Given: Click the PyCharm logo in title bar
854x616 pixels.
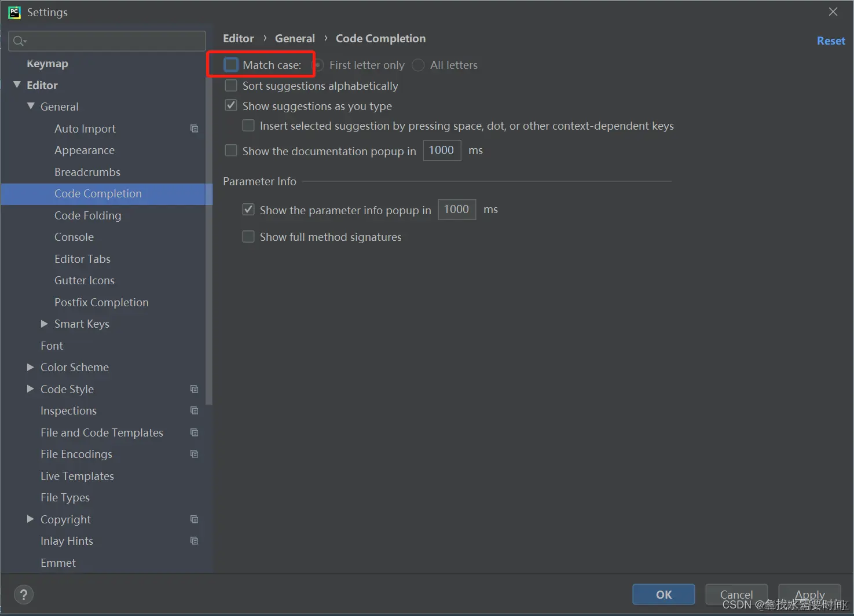Looking at the screenshot, I should pyautogui.click(x=14, y=12).
